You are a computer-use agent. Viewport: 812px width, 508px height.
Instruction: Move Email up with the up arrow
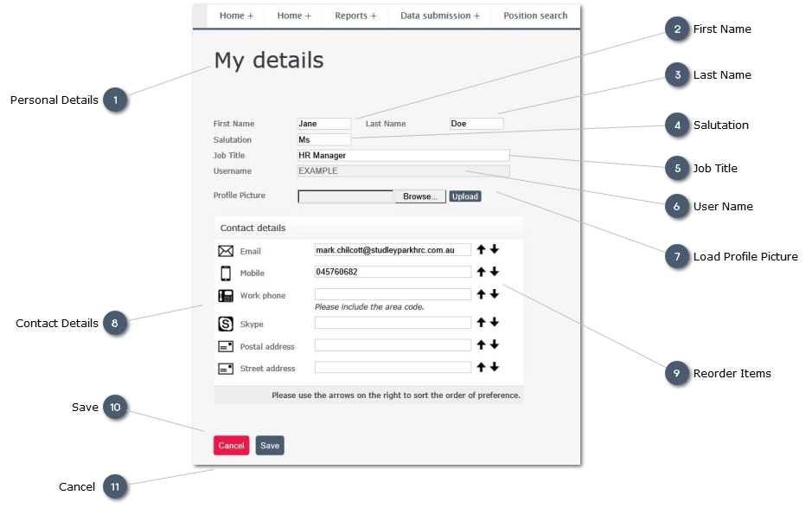tap(481, 248)
